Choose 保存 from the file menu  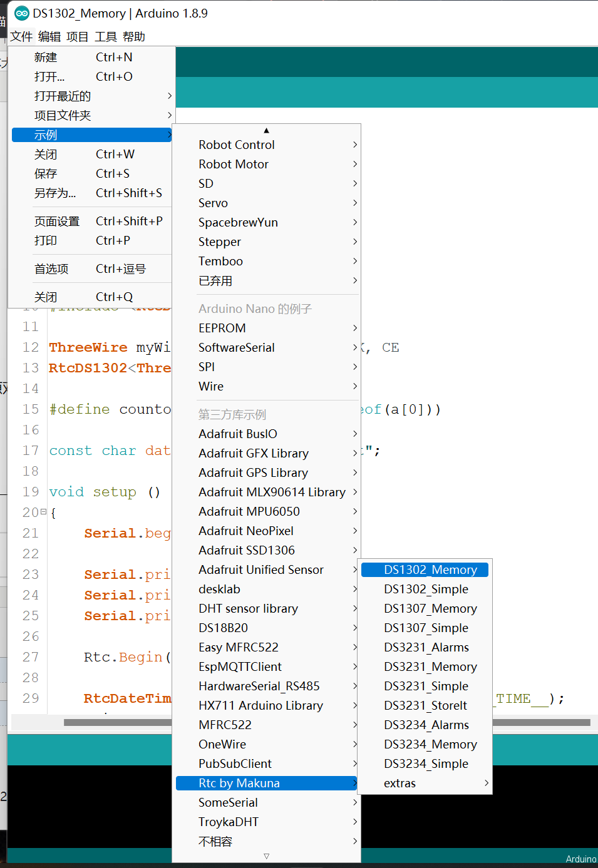pos(91,173)
